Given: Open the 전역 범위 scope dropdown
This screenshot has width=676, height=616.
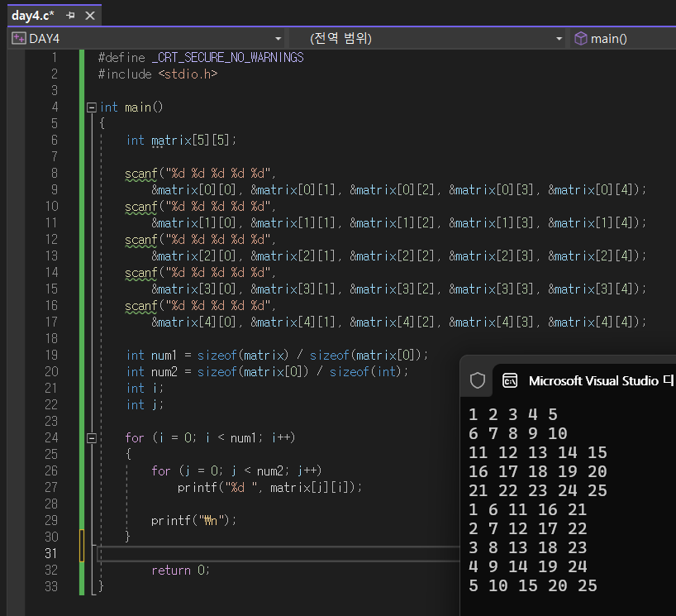Looking at the screenshot, I should (559, 39).
